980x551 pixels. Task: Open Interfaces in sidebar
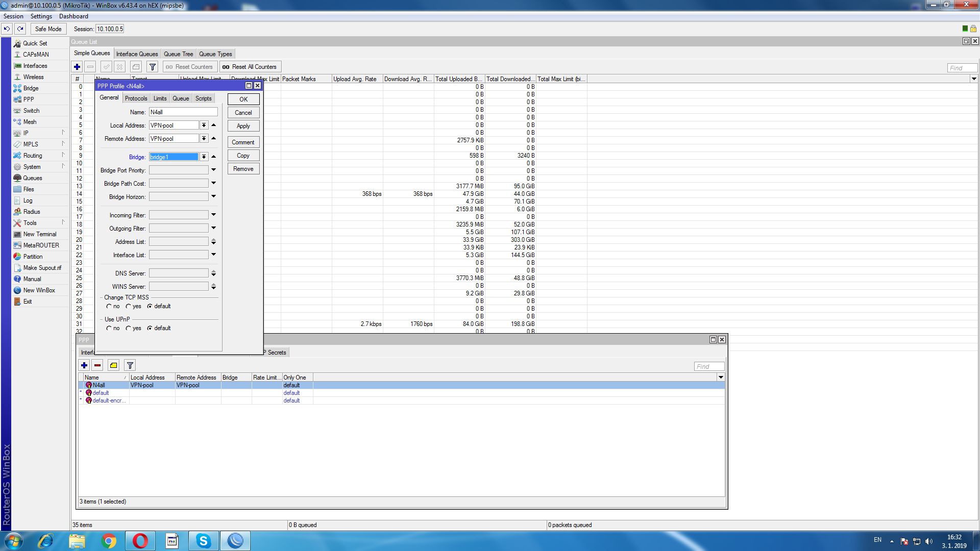coord(35,66)
